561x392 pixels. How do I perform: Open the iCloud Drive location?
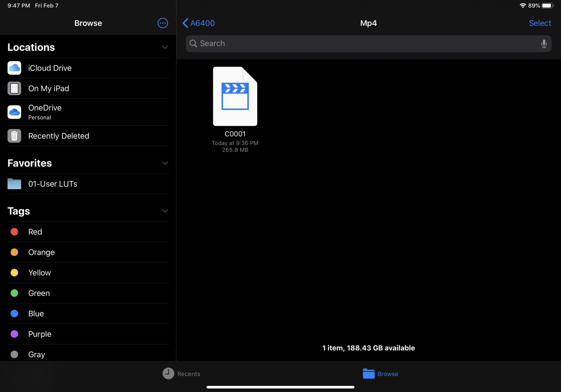(50, 68)
